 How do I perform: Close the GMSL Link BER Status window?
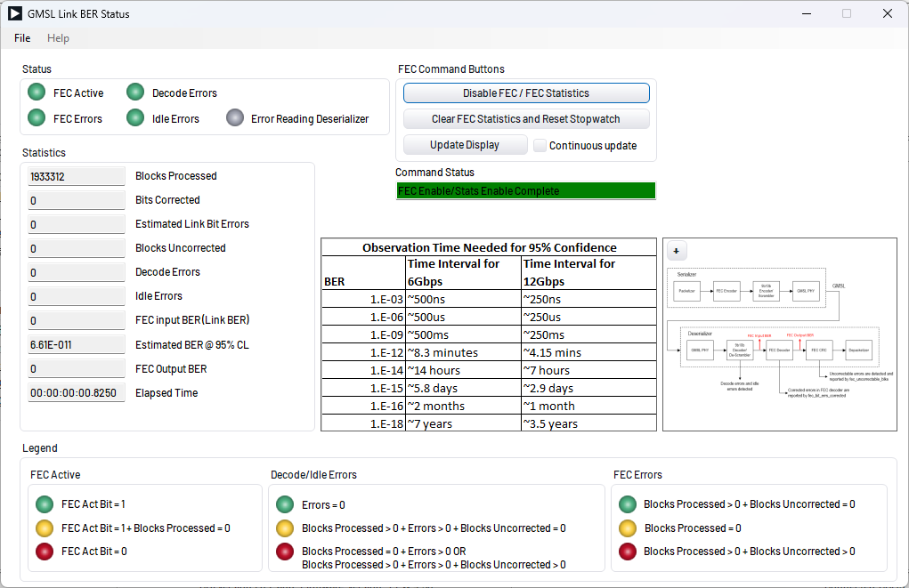click(887, 13)
